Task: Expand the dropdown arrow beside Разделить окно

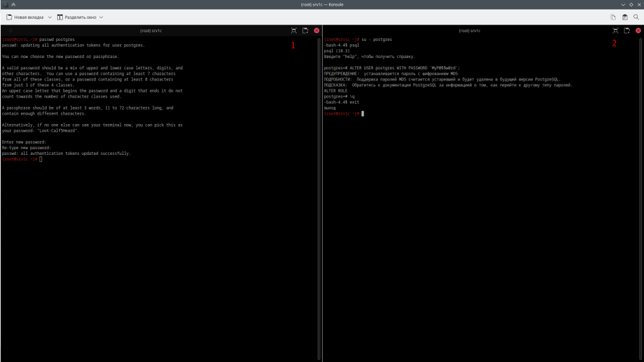Action: tap(101, 17)
